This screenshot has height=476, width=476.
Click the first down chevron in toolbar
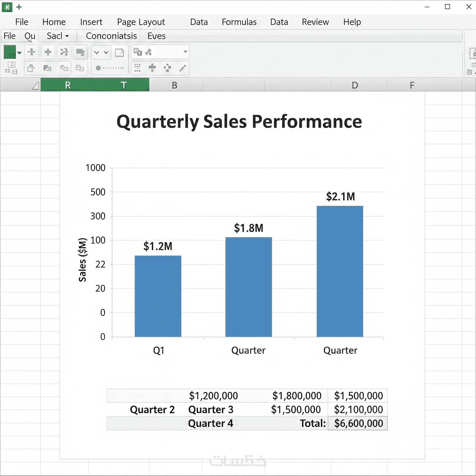[x=97, y=53]
